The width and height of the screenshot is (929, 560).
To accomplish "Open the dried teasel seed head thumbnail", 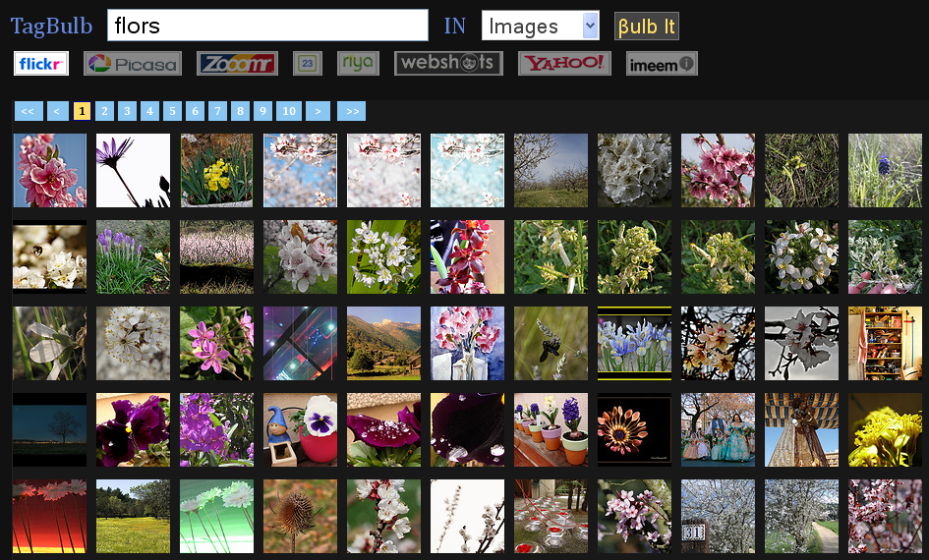I will coord(301,516).
